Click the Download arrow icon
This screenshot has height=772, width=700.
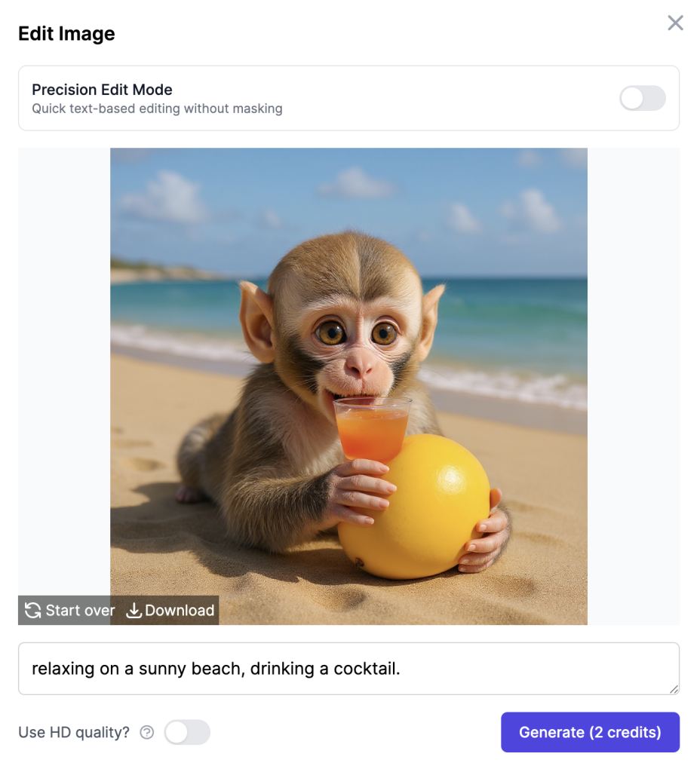[134, 611]
